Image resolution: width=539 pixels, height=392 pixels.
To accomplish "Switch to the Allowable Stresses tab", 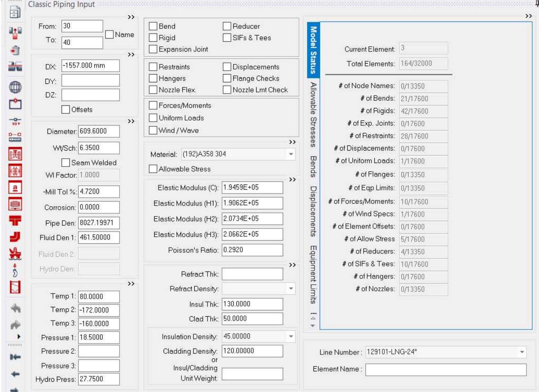I will point(313,115).
